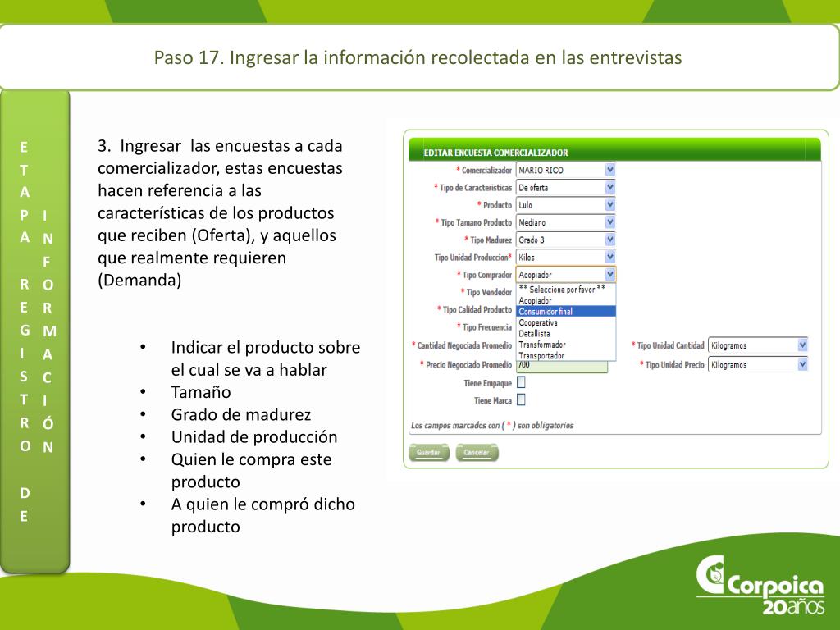This screenshot has height=630, width=840.
Task: Select Transformador from the list
Action: coord(566,345)
